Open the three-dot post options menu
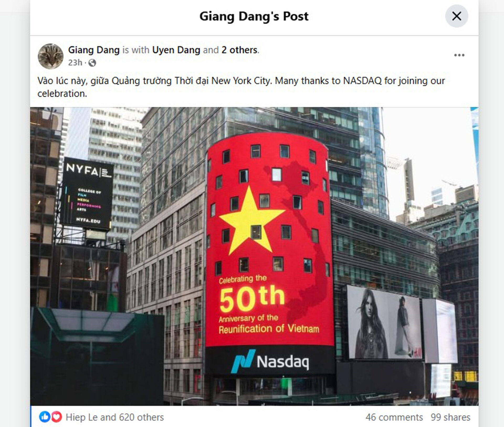 click(459, 55)
